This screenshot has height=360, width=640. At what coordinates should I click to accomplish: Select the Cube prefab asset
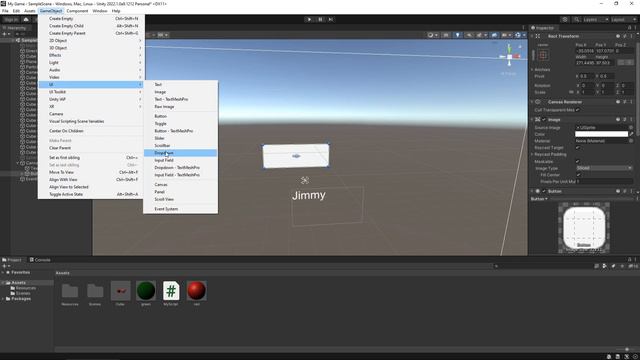click(120, 291)
